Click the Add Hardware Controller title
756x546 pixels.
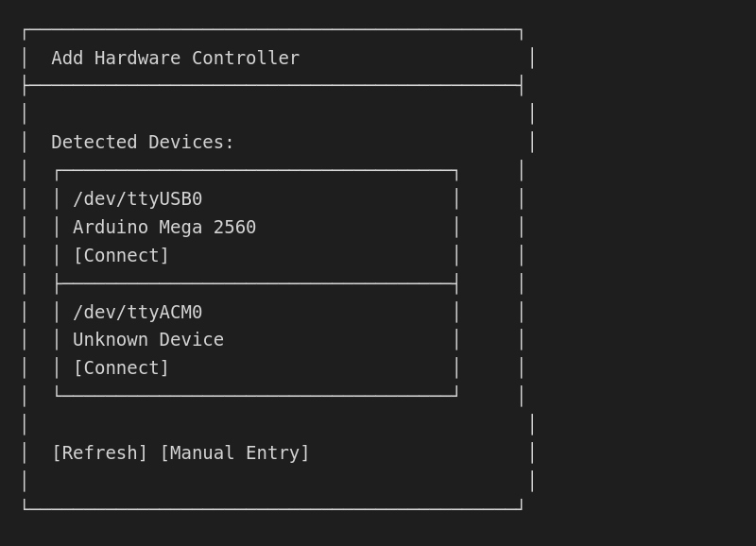click(x=174, y=58)
